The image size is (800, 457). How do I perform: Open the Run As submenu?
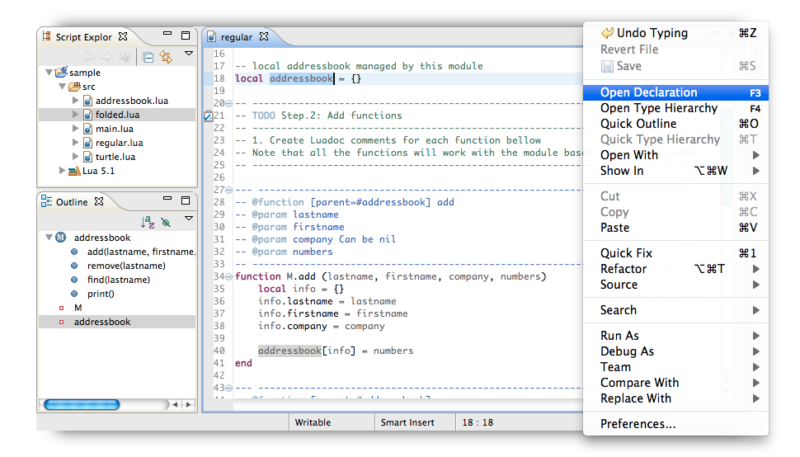pyautogui.click(x=676, y=336)
